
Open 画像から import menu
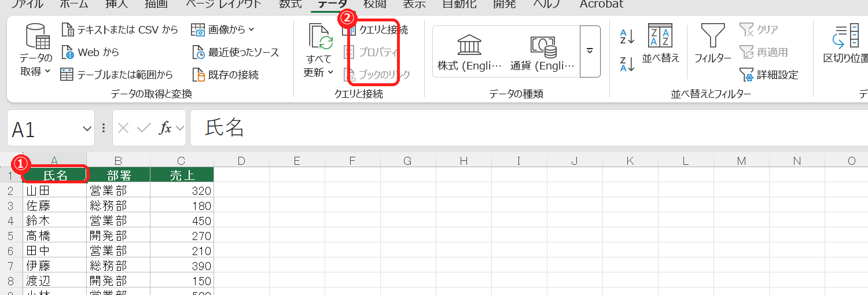click(x=223, y=30)
